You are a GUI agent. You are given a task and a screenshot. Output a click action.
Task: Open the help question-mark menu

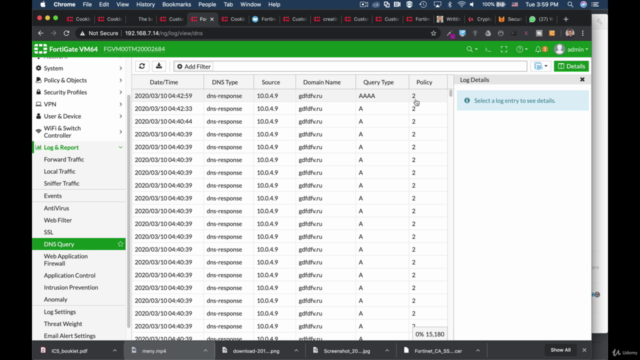click(521, 49)
